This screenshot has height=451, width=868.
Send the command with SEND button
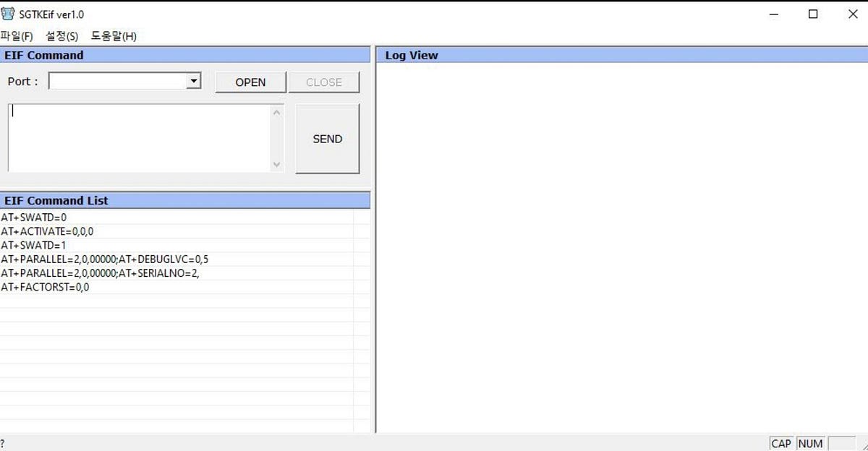click(328, 139)
